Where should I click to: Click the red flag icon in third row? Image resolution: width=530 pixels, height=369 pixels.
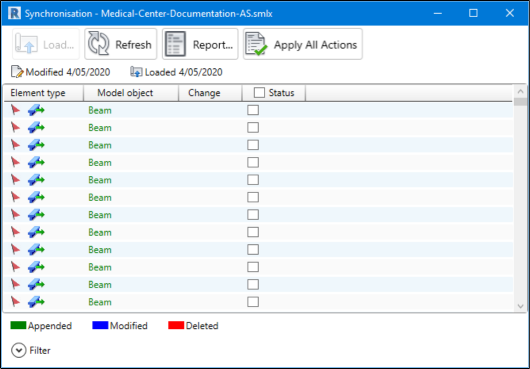(15, 145)
